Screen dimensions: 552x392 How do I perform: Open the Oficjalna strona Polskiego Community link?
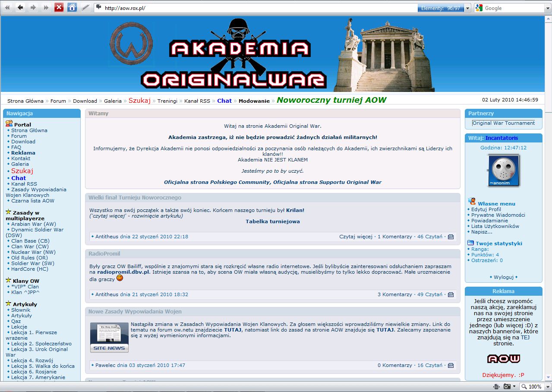point(218,182)
